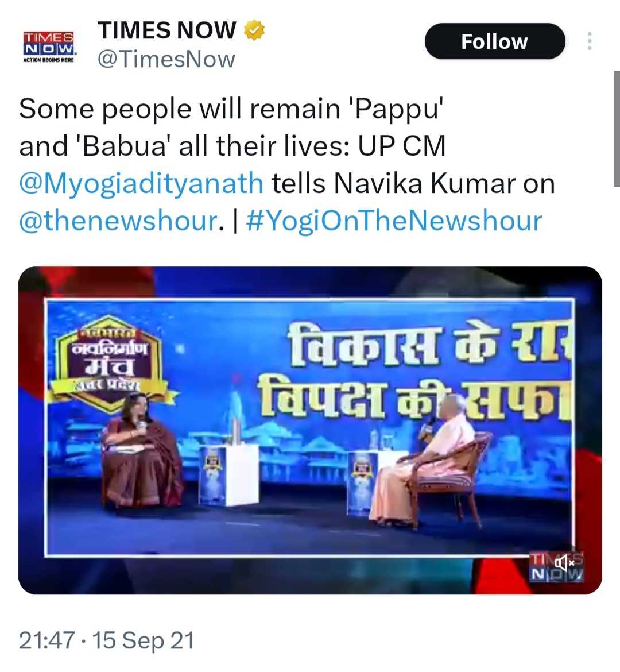620x672 pixels.
Task: Click the gold verified badge
Action: pos(254,30)
